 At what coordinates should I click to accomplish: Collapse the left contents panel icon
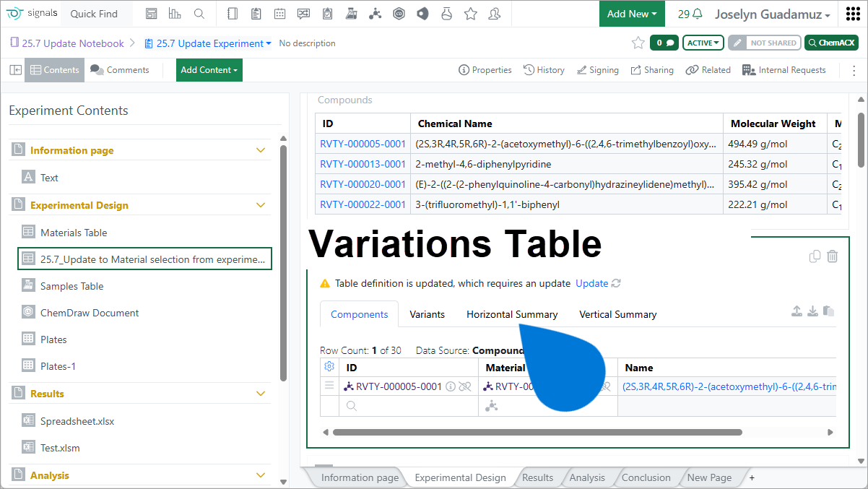16,70
